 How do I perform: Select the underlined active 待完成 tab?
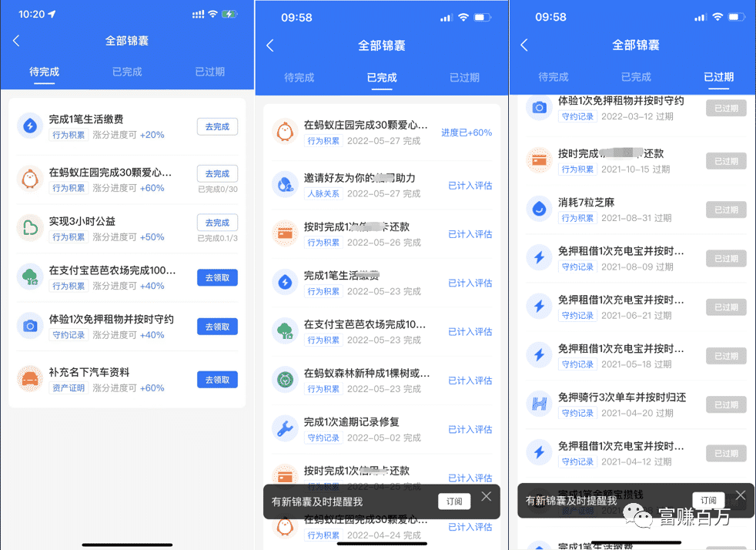44,72
